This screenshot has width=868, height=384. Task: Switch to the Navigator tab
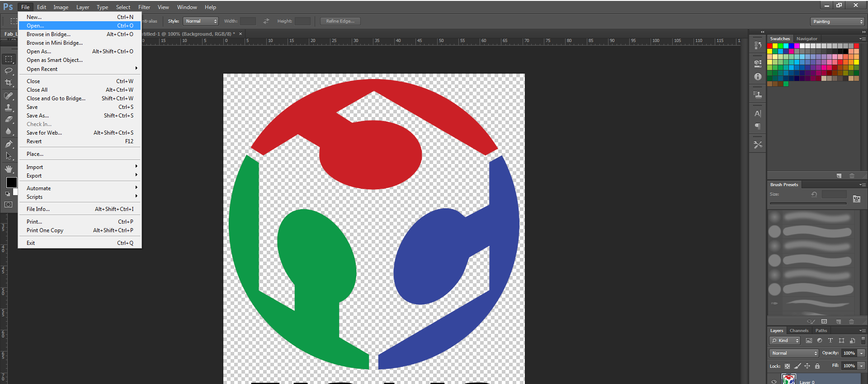tap(807, 39)
